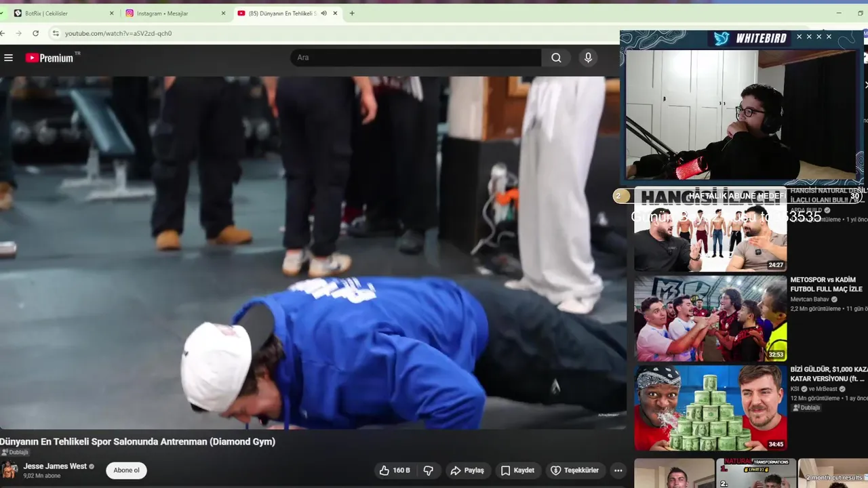
Task: Open a new browser tab
Action: pos(351,13)
